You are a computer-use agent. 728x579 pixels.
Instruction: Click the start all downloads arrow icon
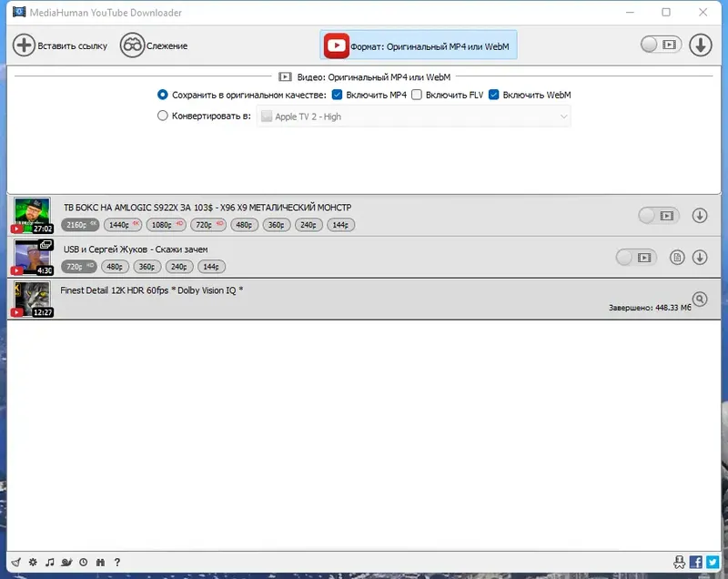click(700, 45)
